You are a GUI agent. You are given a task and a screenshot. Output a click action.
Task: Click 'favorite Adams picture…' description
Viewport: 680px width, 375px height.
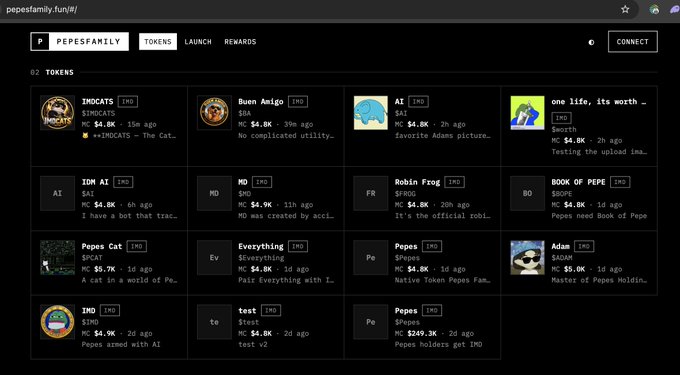tap(443, 136)
